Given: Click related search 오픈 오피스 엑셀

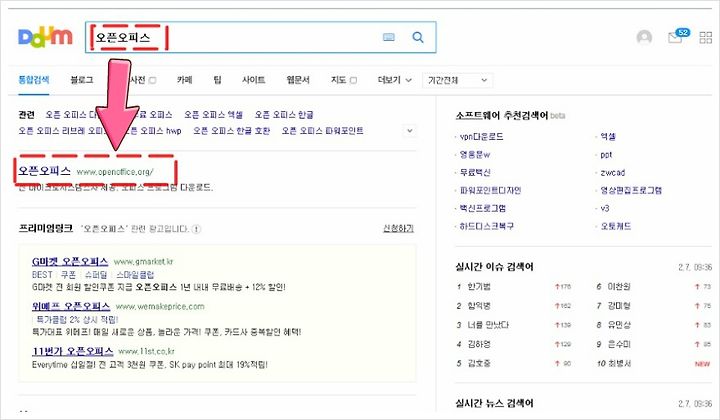Looking at the screenshot, I should click(213, 115).
